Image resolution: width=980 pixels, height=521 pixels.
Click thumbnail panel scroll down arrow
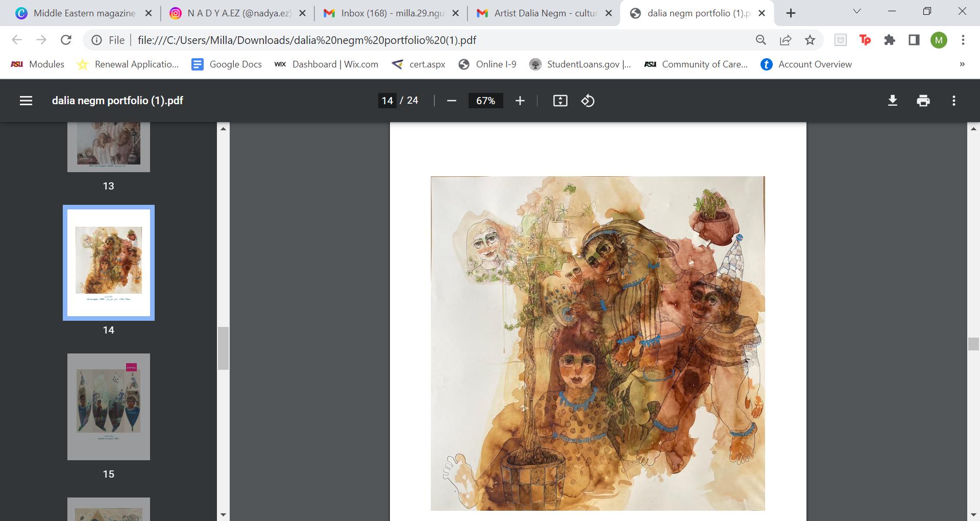[223, 514]
